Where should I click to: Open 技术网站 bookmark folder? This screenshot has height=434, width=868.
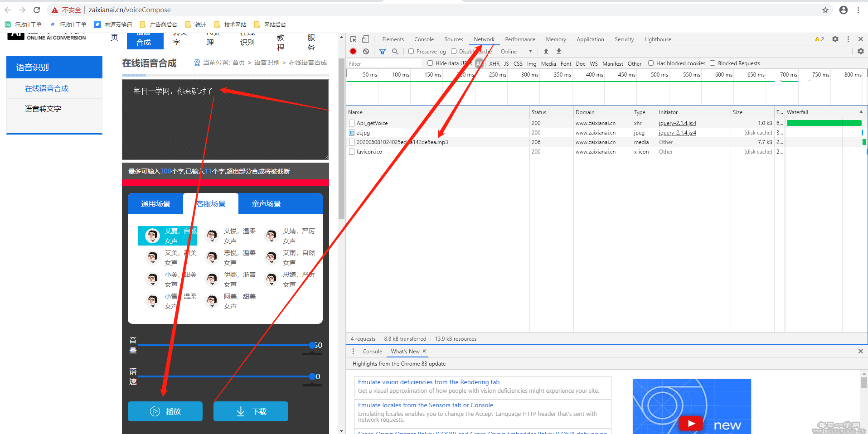(x=230, y=24)
